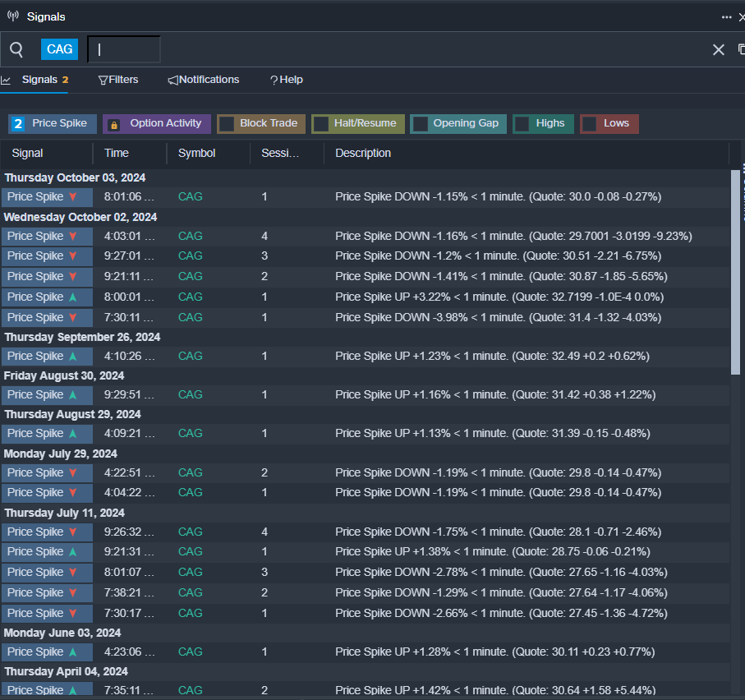
Task: Select the Thursday July 11, 2024 group header
Action: [x=65, y=513]
